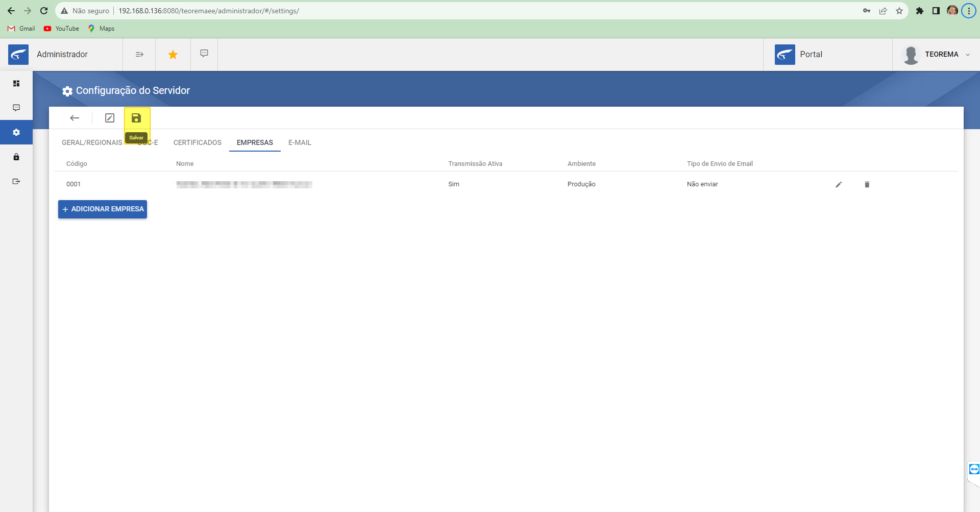Click the Nome column header
The height and width of the screenshot is (512, 980).
click(x=185, y=164)
